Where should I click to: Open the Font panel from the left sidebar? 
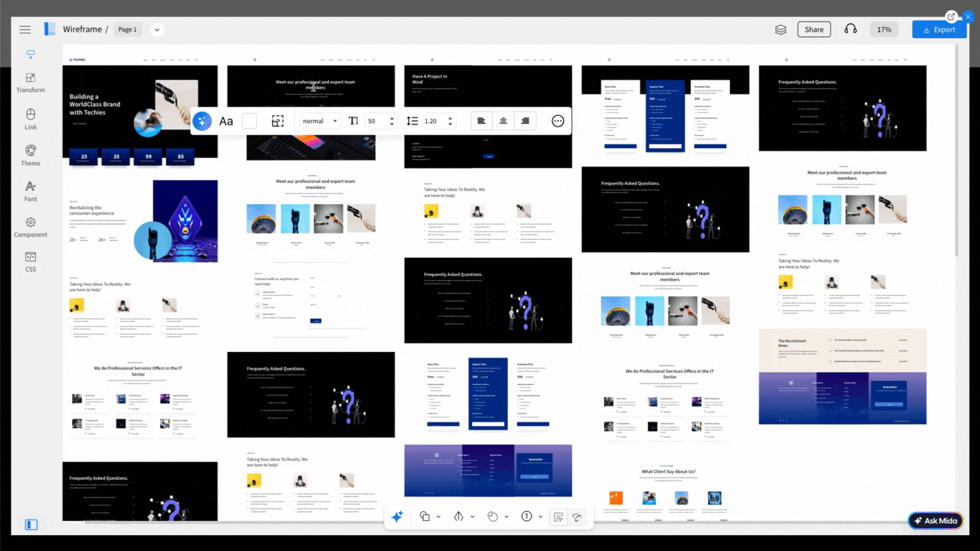pyautogui.click(x=30, y=191)
